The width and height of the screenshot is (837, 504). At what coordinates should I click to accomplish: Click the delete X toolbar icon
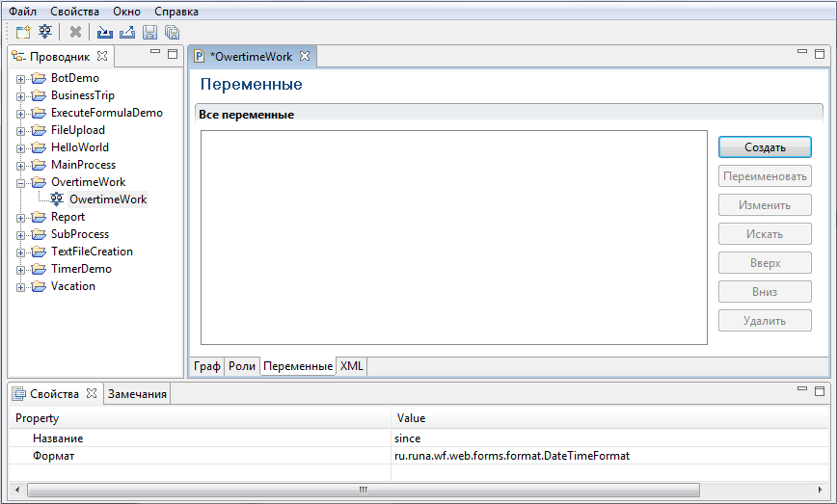coord(76,32)
